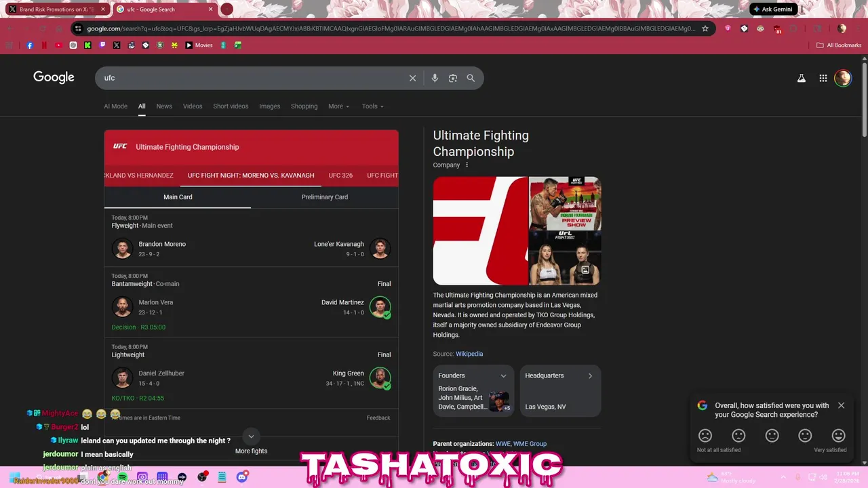The width and height of the screenshot is (868, 488).
Task: Open the Facebook bookmark
Action: click(x=30, y=45)
